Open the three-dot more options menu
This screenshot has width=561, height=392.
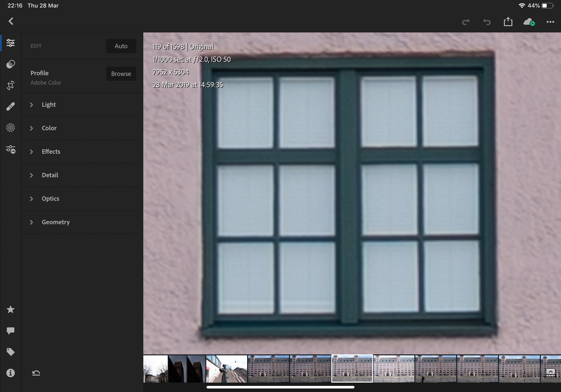550,22
